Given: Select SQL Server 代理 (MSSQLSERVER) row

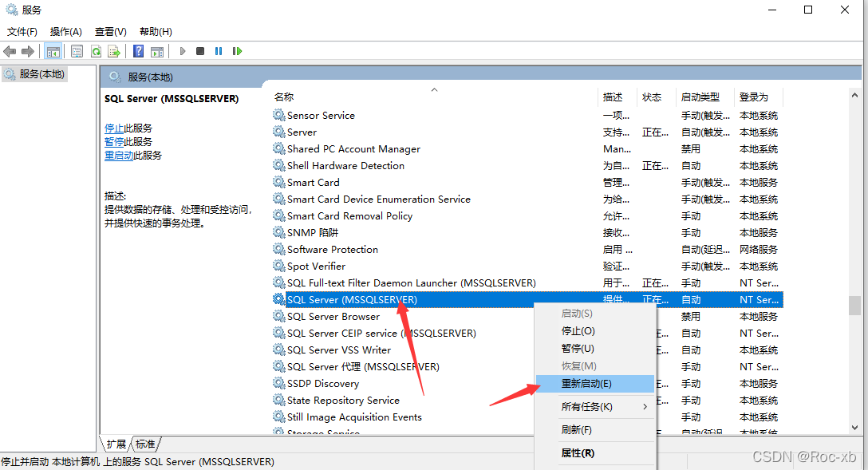Looking at the screenshot, I should pyautogui.click(x=527, y=366).
